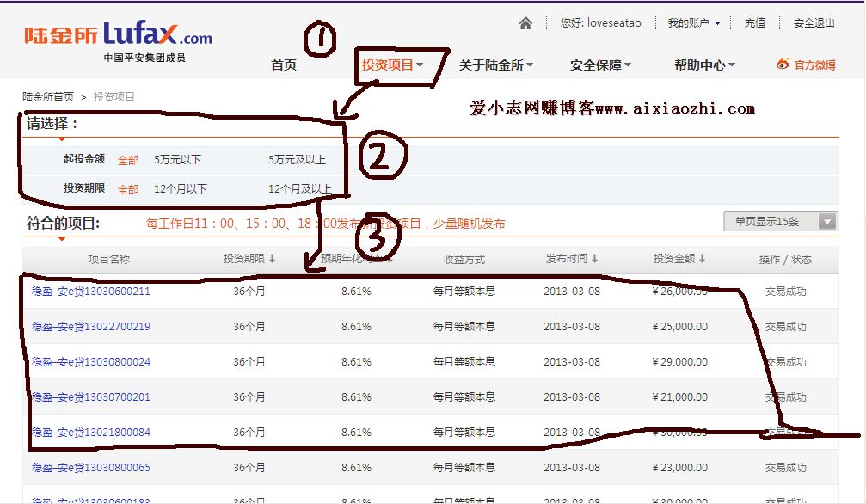Click the Lufax.com logo
This screenshot has width=866, height=504.
(119, 35)
